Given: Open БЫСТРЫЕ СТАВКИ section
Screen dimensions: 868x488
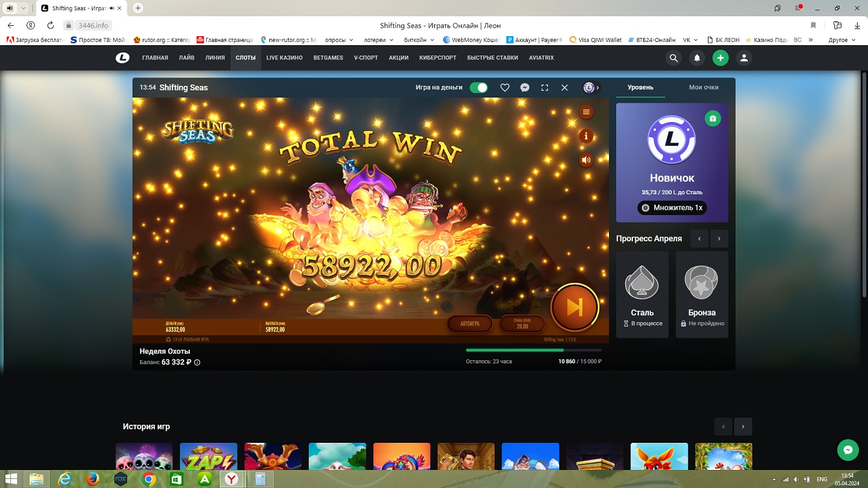Looking at the screenshot, I should (493, 58).
